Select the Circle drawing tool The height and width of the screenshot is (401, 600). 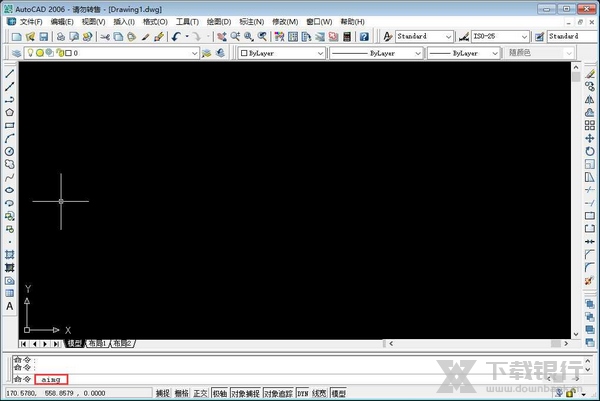[x=10, y=152]
